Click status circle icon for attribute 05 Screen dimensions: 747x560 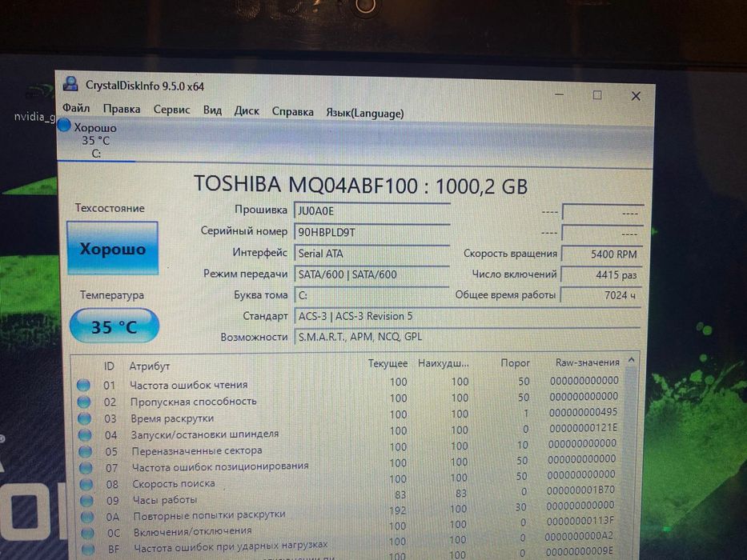click(x=86, y=451)
